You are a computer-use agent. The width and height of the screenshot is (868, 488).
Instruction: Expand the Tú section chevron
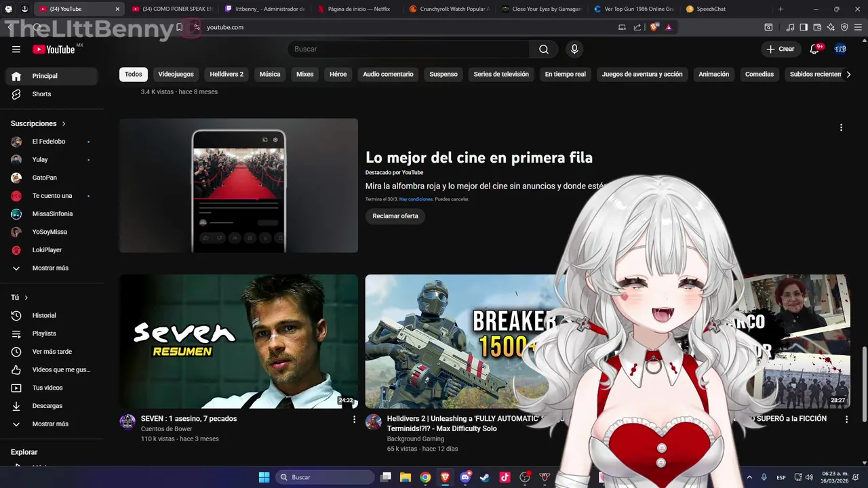pyautogui.click(x=26, y=298)
